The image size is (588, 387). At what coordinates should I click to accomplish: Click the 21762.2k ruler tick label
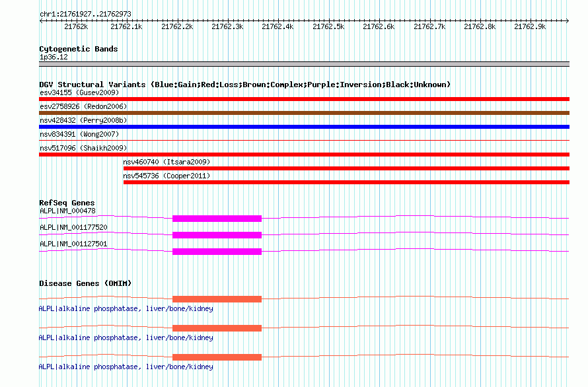point(177,26)
